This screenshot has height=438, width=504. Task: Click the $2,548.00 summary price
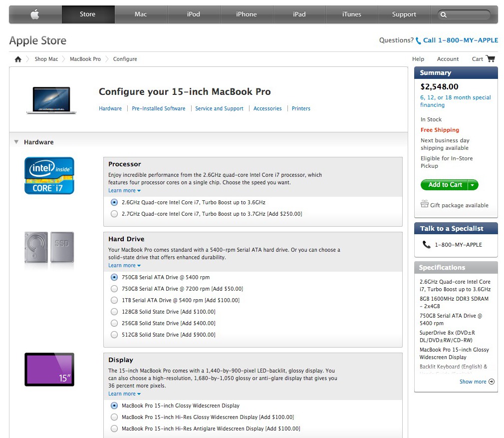(440, 87)
